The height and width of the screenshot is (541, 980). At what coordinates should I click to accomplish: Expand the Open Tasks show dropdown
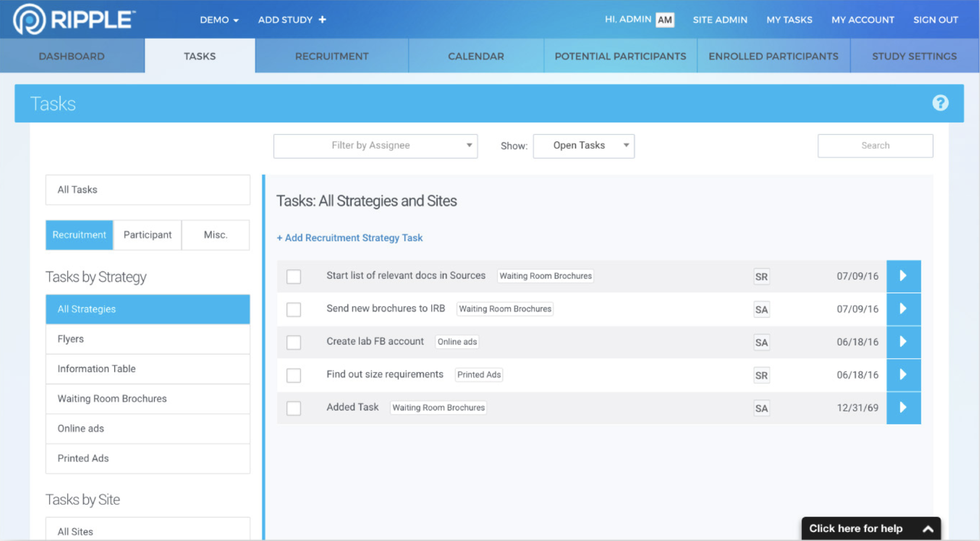pyautogui.click(x=583, y=146)
